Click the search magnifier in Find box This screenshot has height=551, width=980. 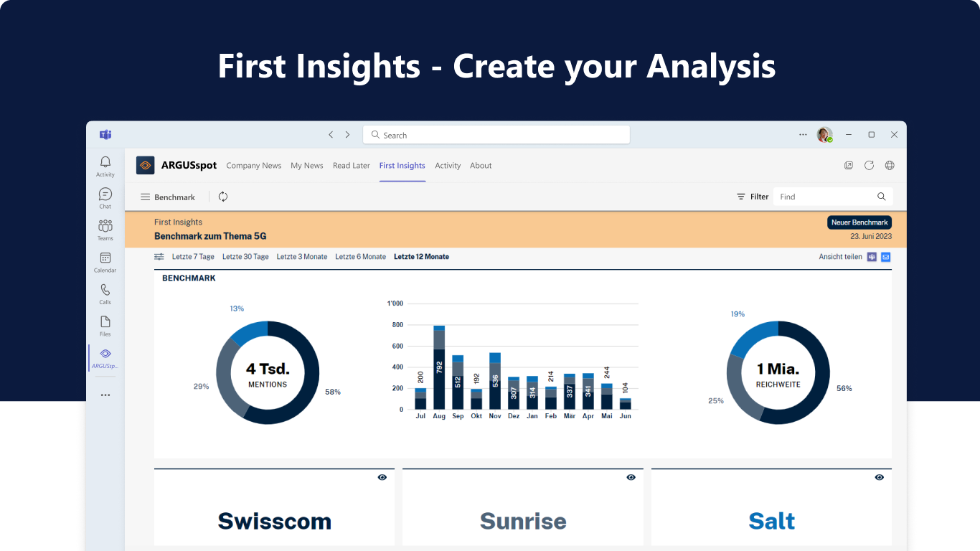coord(882,197)
